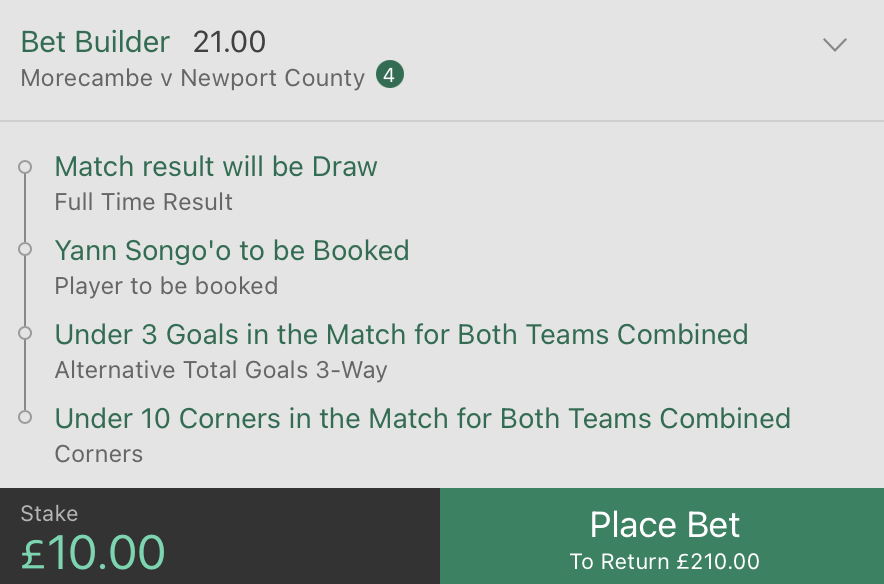
Task: Select Yann Songo'o to be Booked
Action: 232,250
